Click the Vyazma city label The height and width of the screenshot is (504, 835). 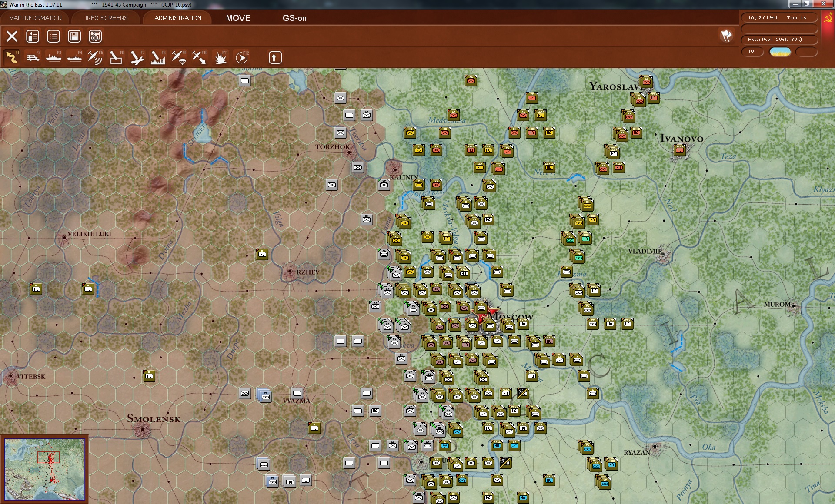(x=297, y=401)
